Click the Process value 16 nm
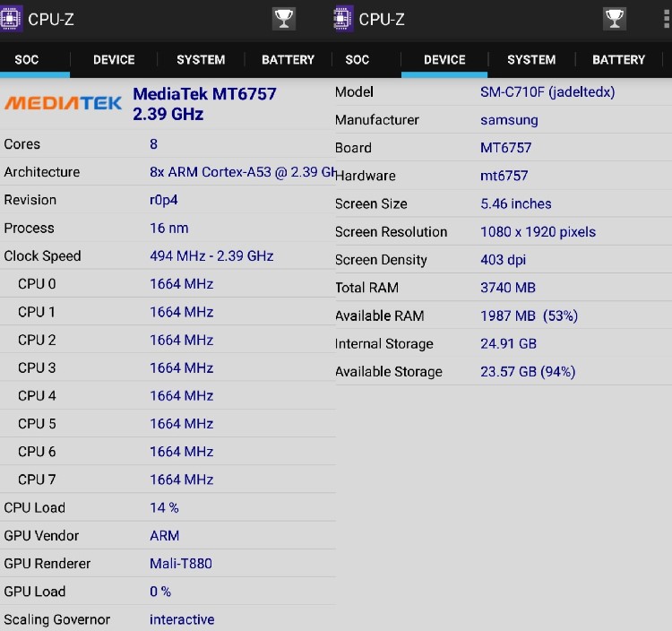 168,228
